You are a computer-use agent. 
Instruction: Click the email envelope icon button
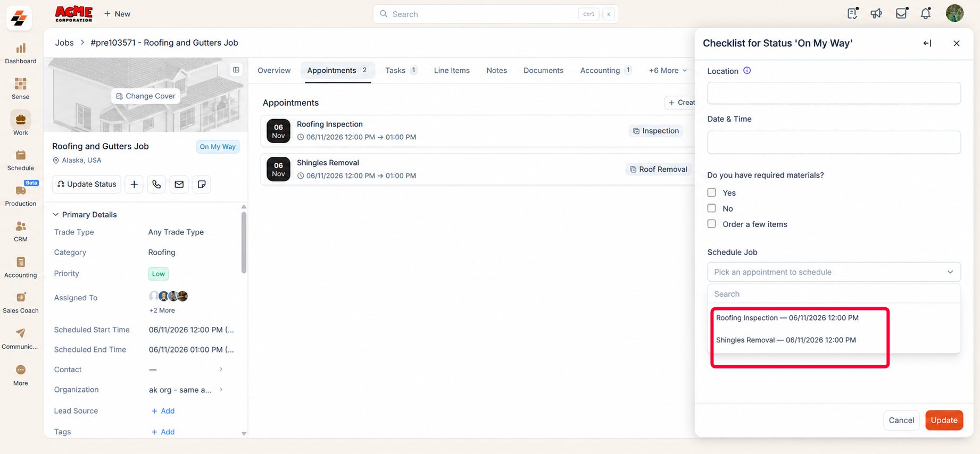179,184
